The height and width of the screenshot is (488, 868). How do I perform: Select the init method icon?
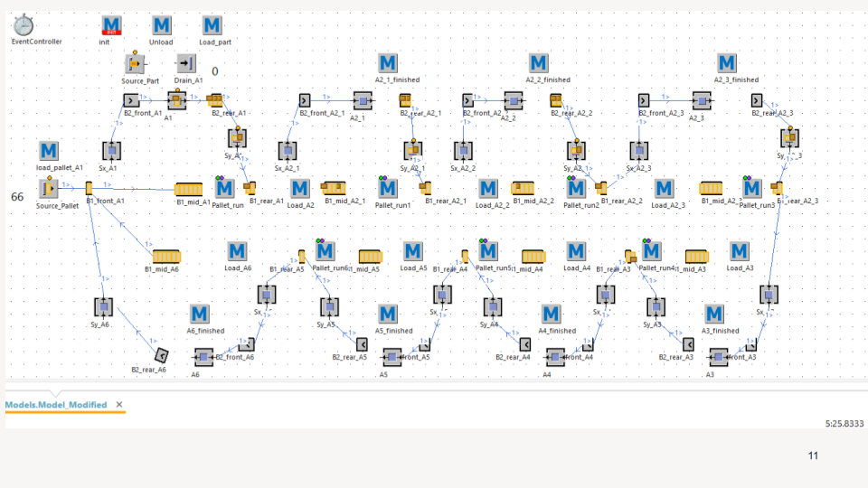pos(111,25)
